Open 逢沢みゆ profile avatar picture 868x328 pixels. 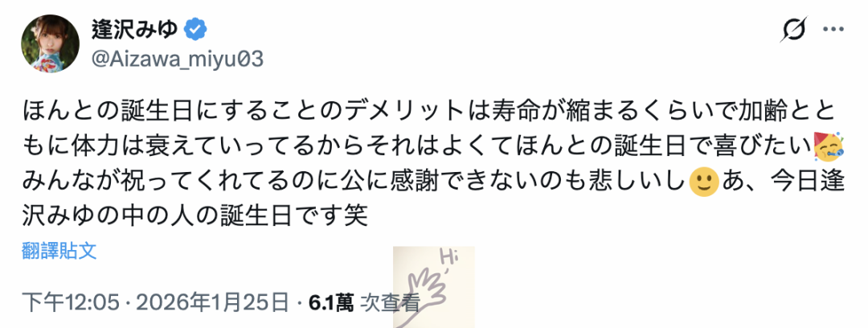tap(51, 43)
